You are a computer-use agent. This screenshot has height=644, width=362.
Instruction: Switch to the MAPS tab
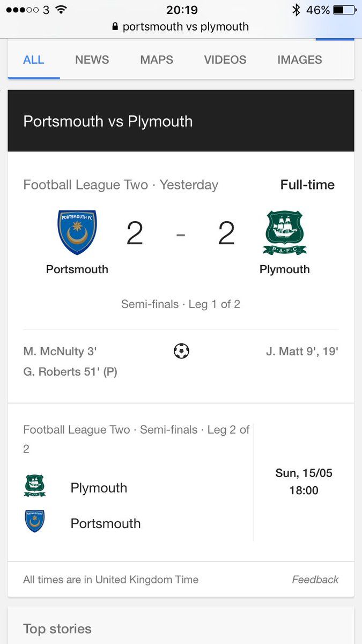157,60
